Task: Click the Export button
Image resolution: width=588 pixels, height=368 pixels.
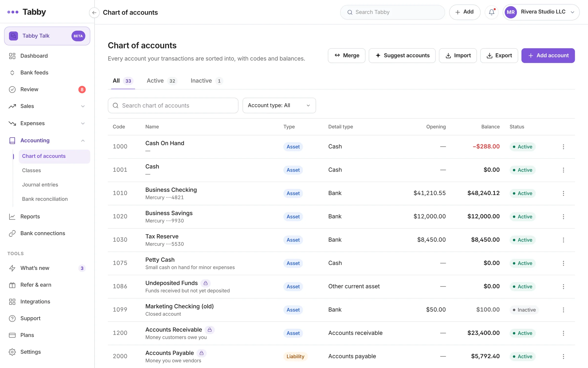Action: coord(499,56)
